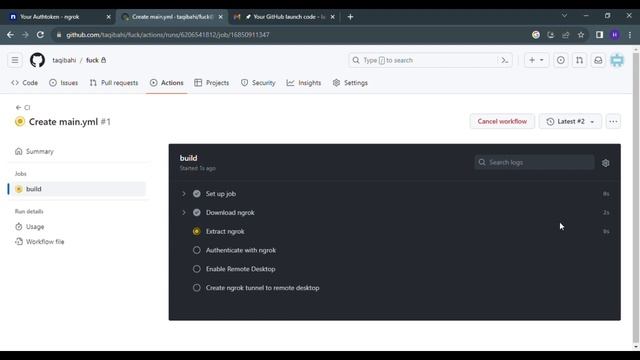Open the pull requests icon in header
The image size is (640, 360).
579,60
